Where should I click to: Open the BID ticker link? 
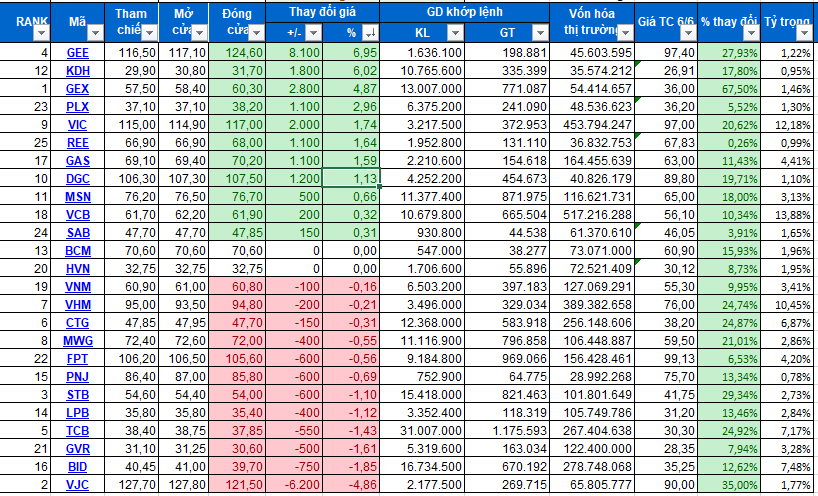(78, 467)
